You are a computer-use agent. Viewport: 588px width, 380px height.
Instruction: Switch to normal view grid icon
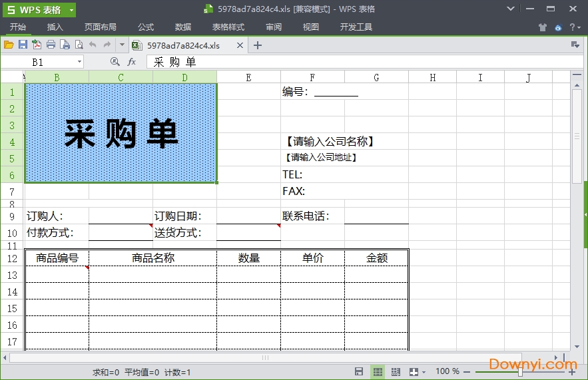(x=378, y=372)
